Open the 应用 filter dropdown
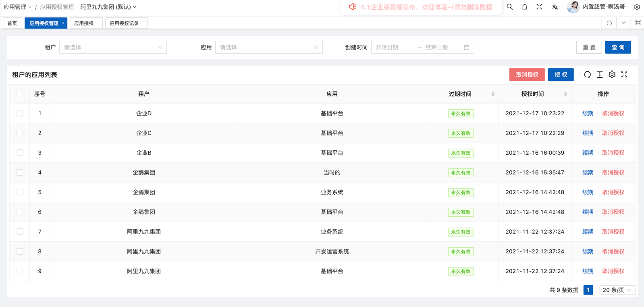644x307 pixels. (x=269, y=47)
